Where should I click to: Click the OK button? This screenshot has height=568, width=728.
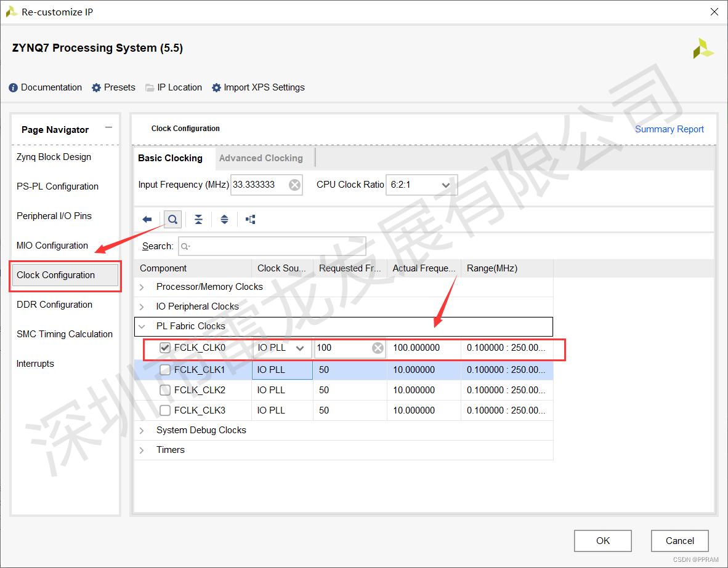point(602,541)
